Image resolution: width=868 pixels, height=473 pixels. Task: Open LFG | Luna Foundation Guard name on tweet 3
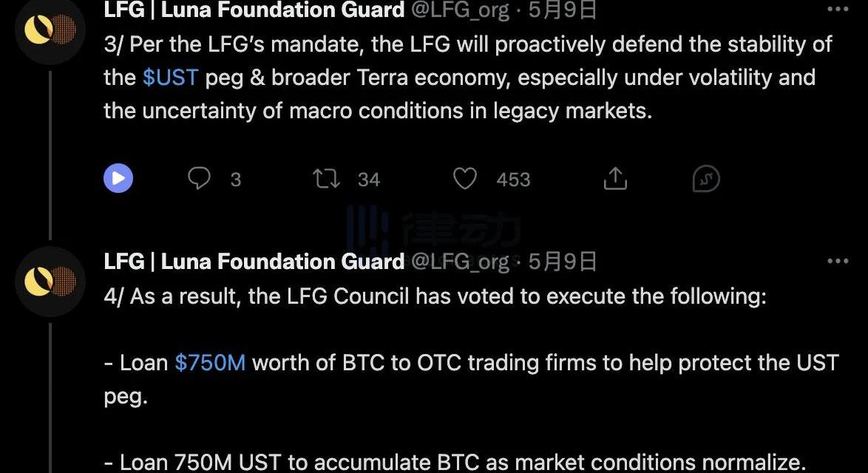click(x=254, y=10)
